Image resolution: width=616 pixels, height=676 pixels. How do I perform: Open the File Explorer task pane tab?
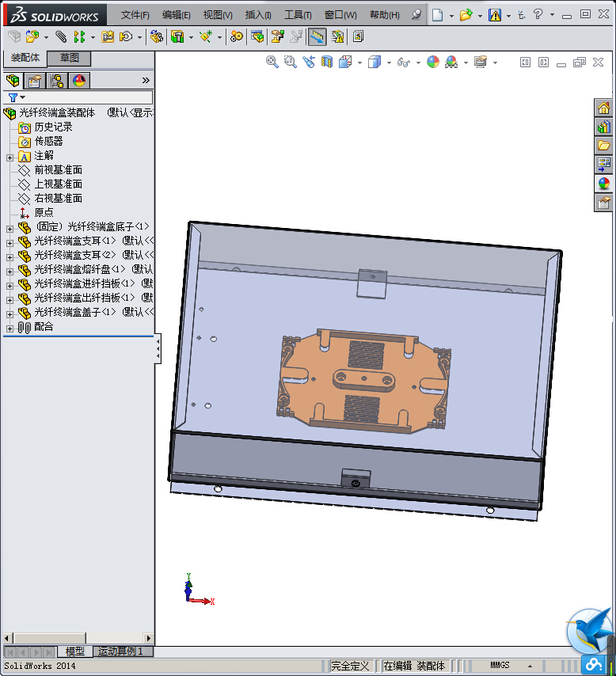[603, 146]
